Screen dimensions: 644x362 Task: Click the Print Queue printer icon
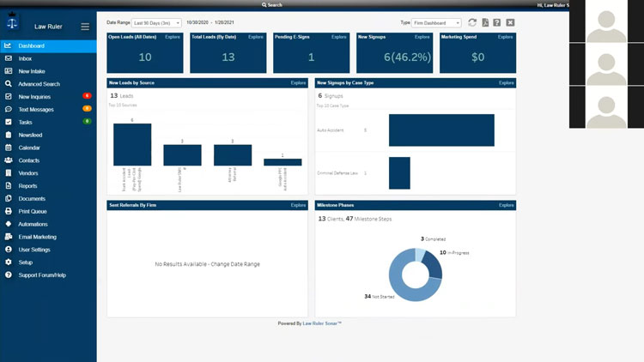coord(9,211)
